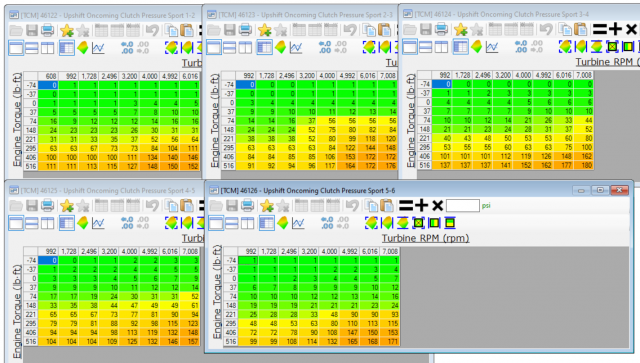Print the Sport 5-6 table via printer icon

[x=247, y=205]
